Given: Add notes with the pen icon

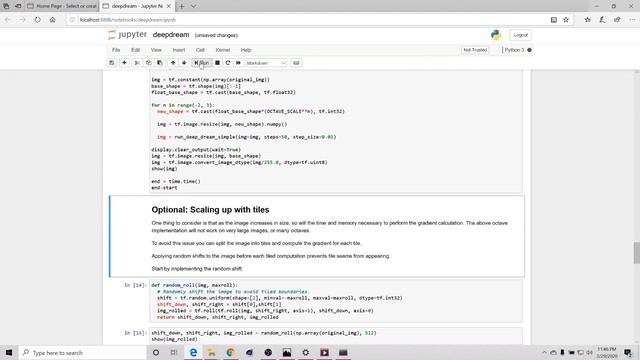Looking at the screenshot, I should tap(602, 20).
